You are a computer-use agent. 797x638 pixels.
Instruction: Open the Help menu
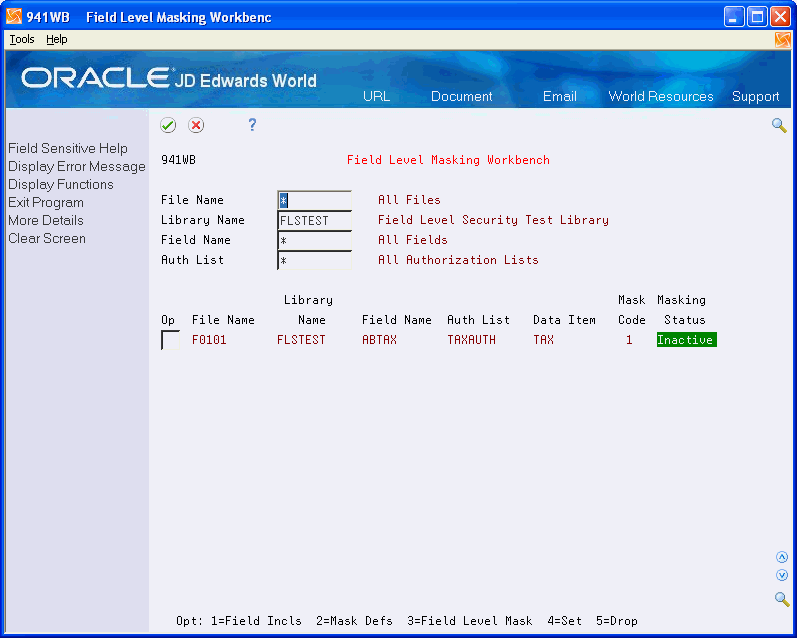(x=56, y=39)
